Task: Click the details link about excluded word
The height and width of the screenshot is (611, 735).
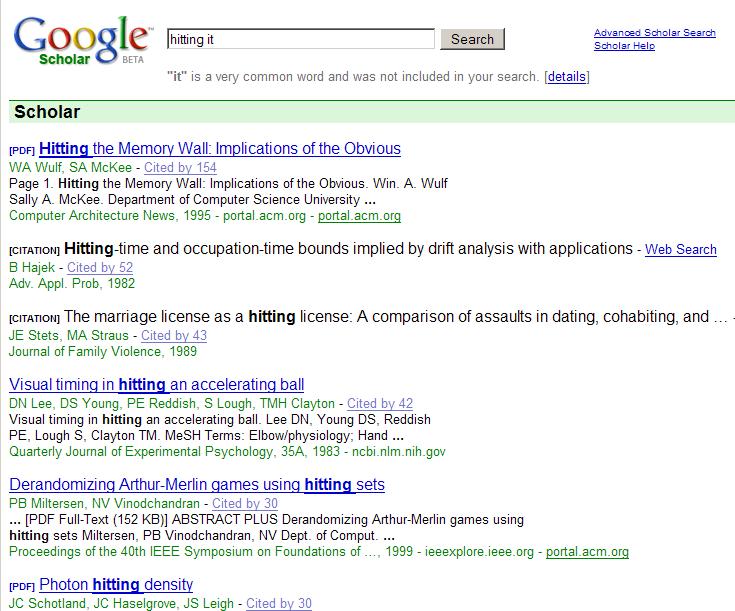Action: click(567, 77)
